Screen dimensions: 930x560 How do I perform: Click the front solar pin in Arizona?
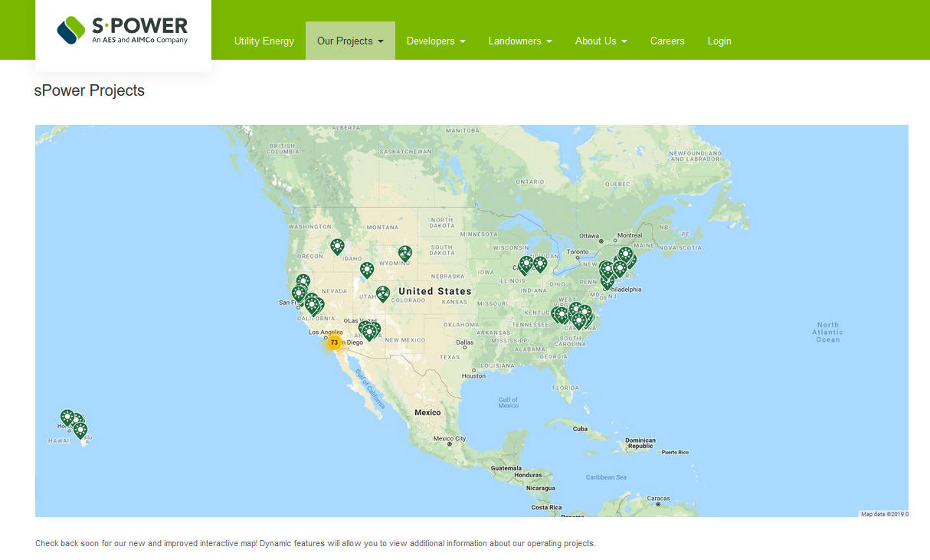[369, 332]
